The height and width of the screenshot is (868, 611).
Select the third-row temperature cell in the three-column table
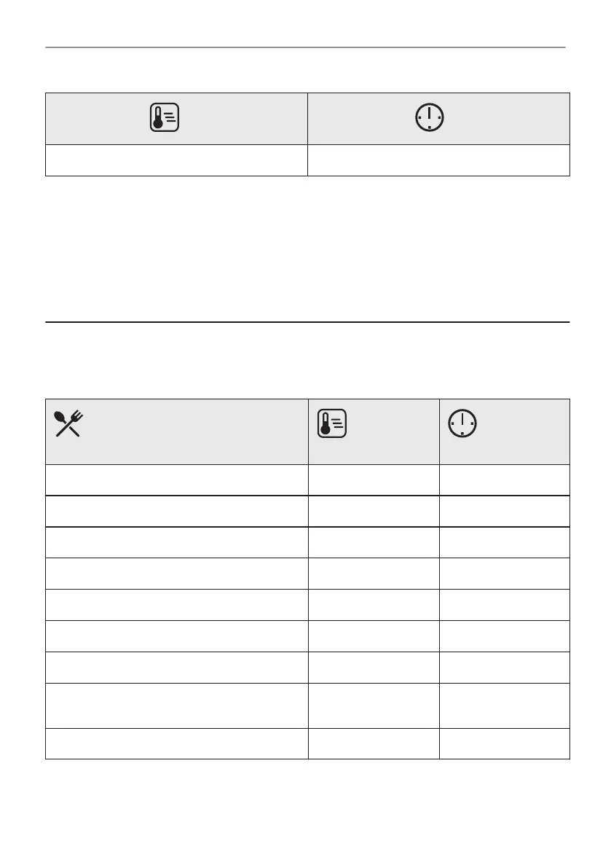[x=374, y=542]
